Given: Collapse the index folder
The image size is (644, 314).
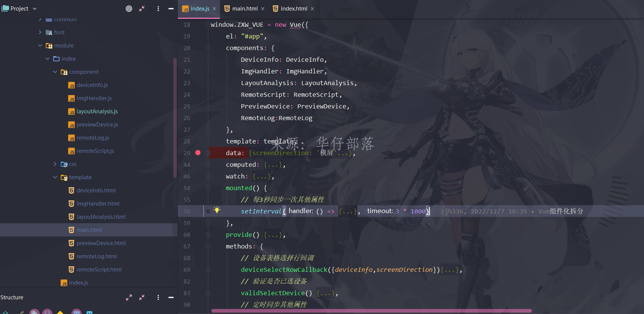Looking at the screenshot, I should (x=47, y=59).
